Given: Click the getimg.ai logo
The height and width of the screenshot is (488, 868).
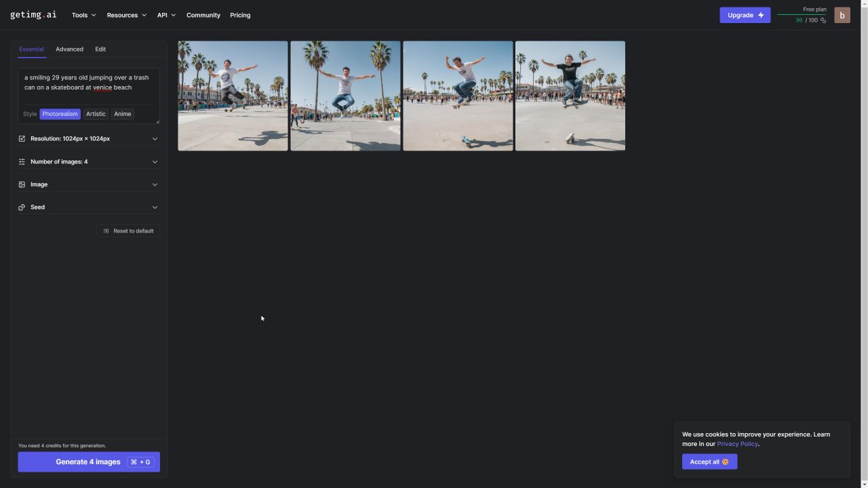Looking at the screenshot, I should (x=33, y=15).
